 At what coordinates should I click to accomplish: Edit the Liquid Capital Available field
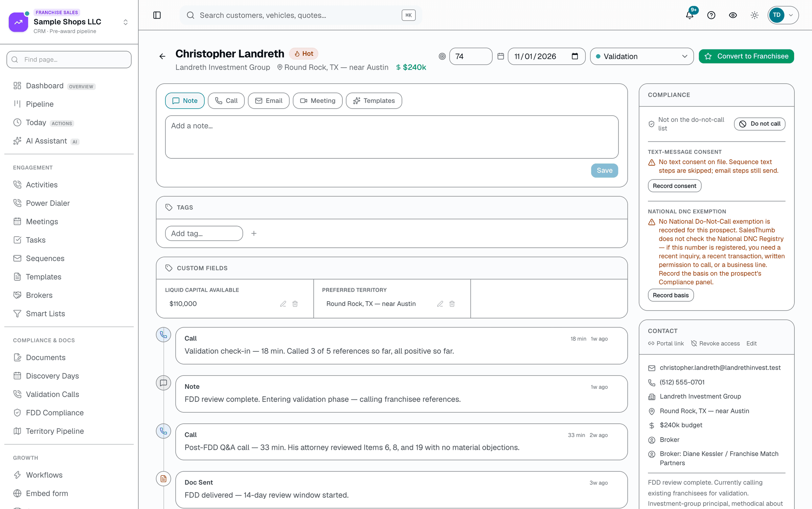coord(283,304)
